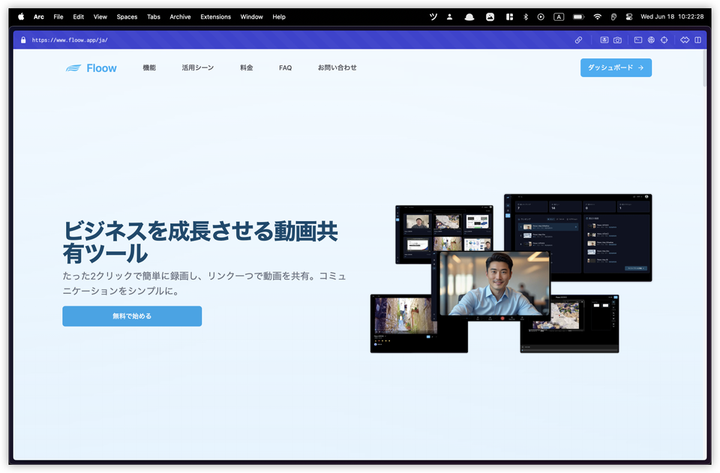The image size is (720, 473).
Task: Click the たった2クリック description text
Action: coord(204,283)
